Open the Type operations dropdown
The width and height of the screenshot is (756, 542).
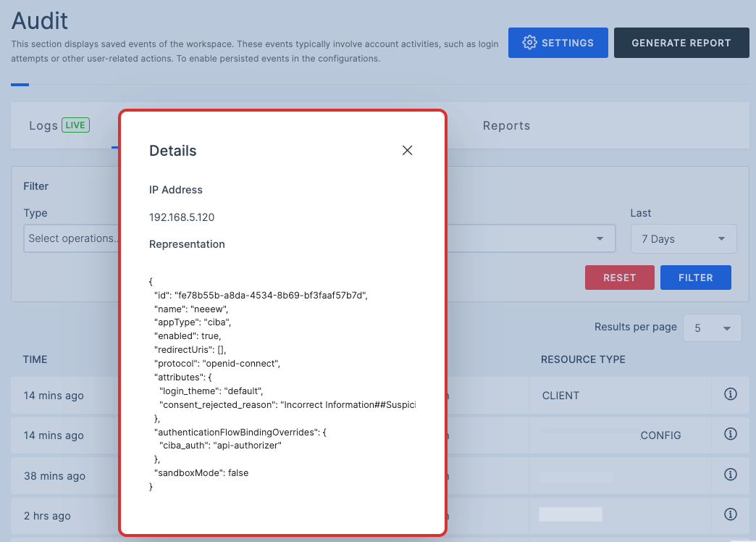(71, 238)
